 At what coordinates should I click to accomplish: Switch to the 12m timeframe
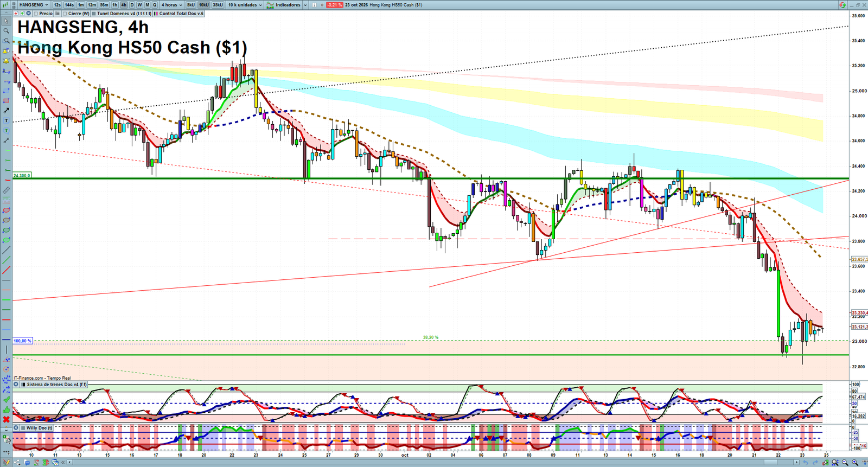coord(92,5)
